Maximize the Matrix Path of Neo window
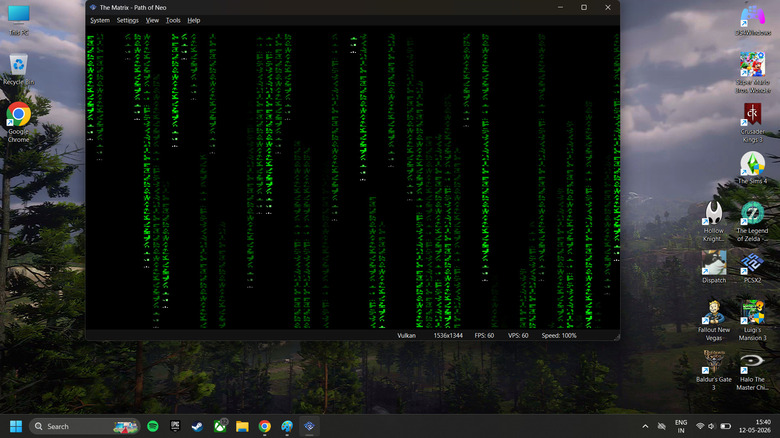780x438 pixels. 584,7
